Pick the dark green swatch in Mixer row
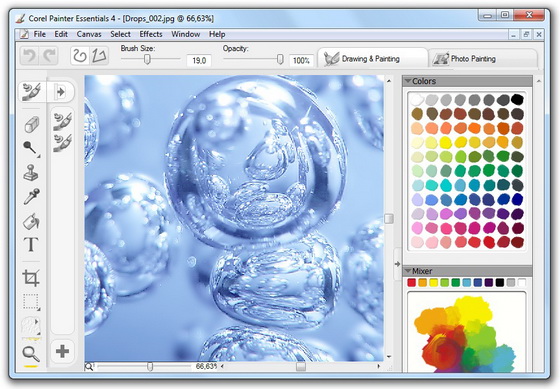Image resolution: width=560 pixels, height=389 pixels. pyautogui.click(x=456, y=283)
